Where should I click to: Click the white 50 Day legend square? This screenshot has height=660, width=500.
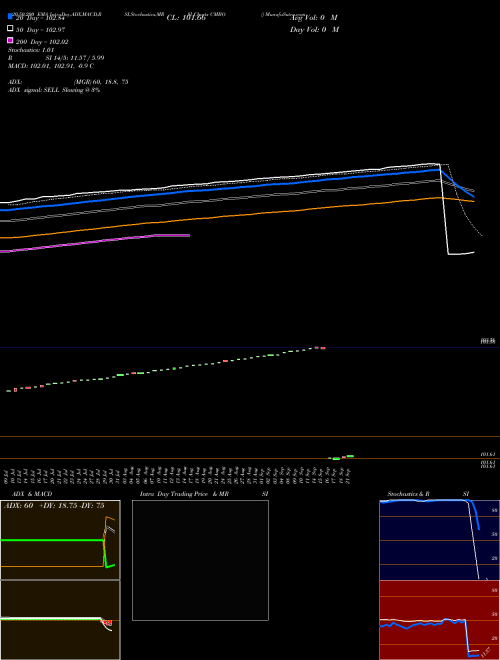pos(10,29)
